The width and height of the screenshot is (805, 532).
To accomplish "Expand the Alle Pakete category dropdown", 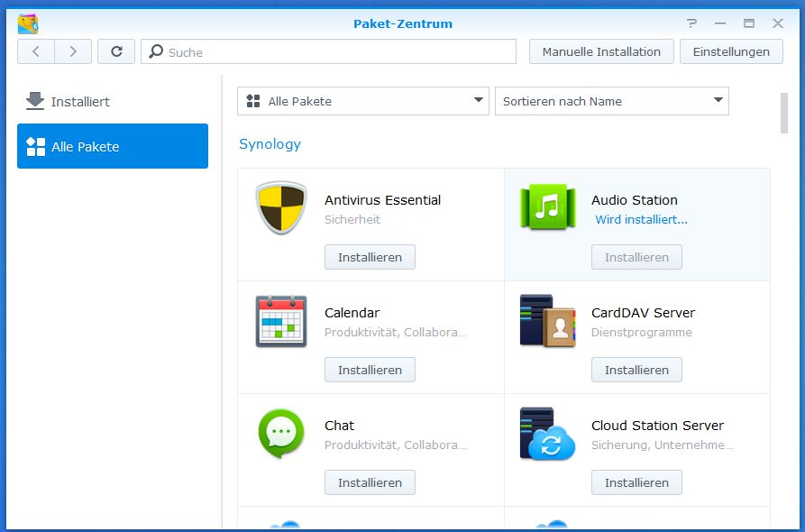I will coord(363,101).
